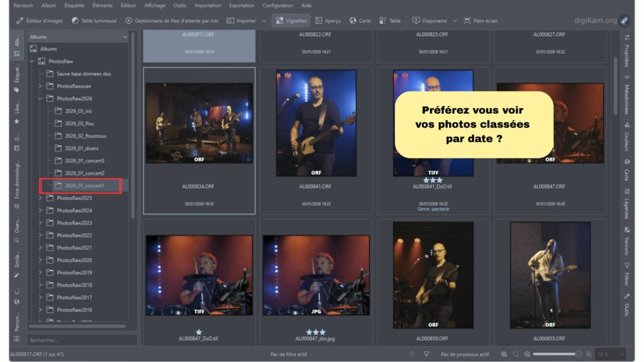Toggle the Vignettes thumbnail view
The width and height of the screenshot is (644, 362).
click(291, 21)
